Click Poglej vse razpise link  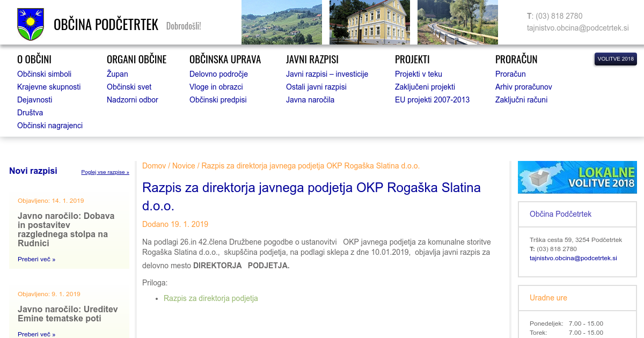105,172
